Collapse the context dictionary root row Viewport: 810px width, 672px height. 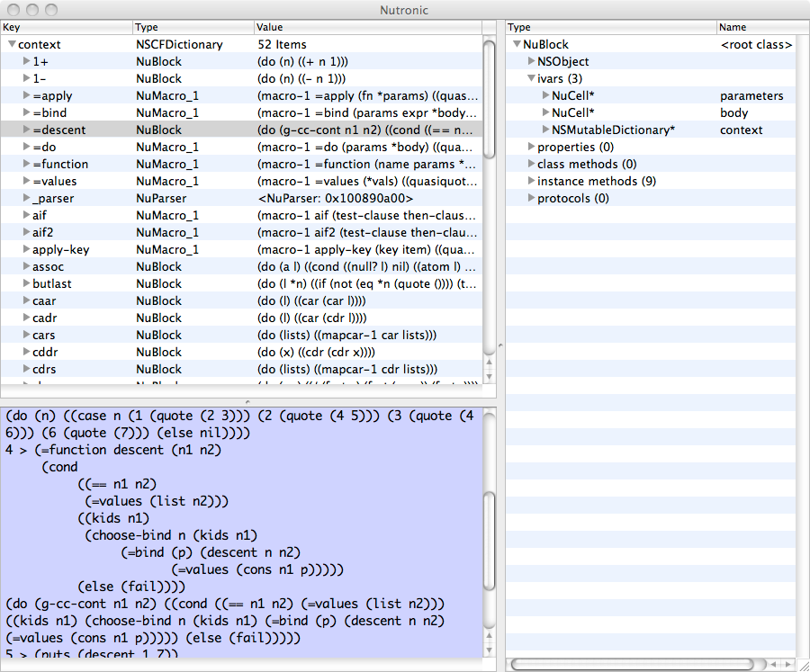[12, 44]
